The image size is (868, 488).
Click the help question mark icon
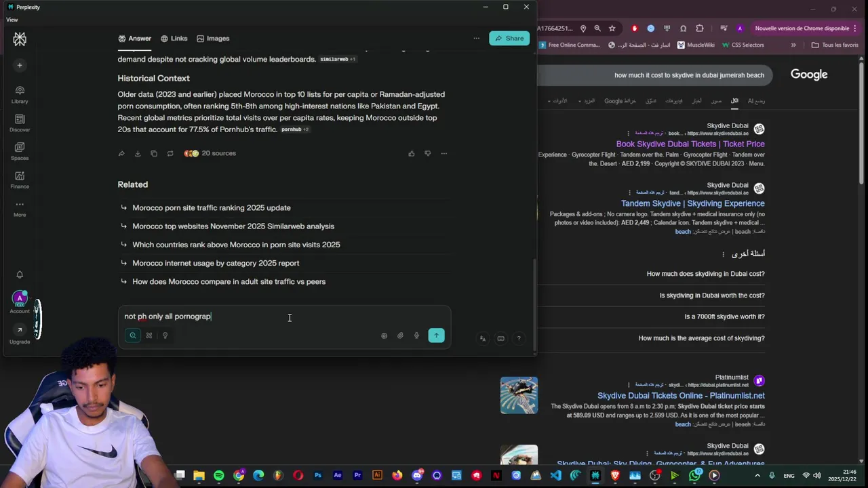[x=519, y=338]
